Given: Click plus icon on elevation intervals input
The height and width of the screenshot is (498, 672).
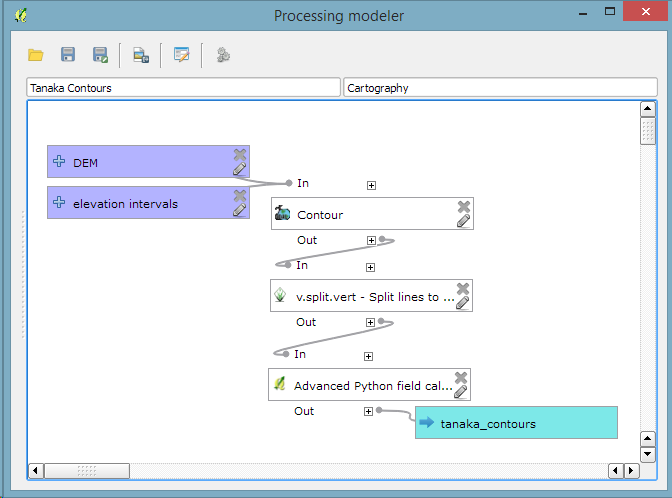Looking at the screenshot, I should coord(59,202).
